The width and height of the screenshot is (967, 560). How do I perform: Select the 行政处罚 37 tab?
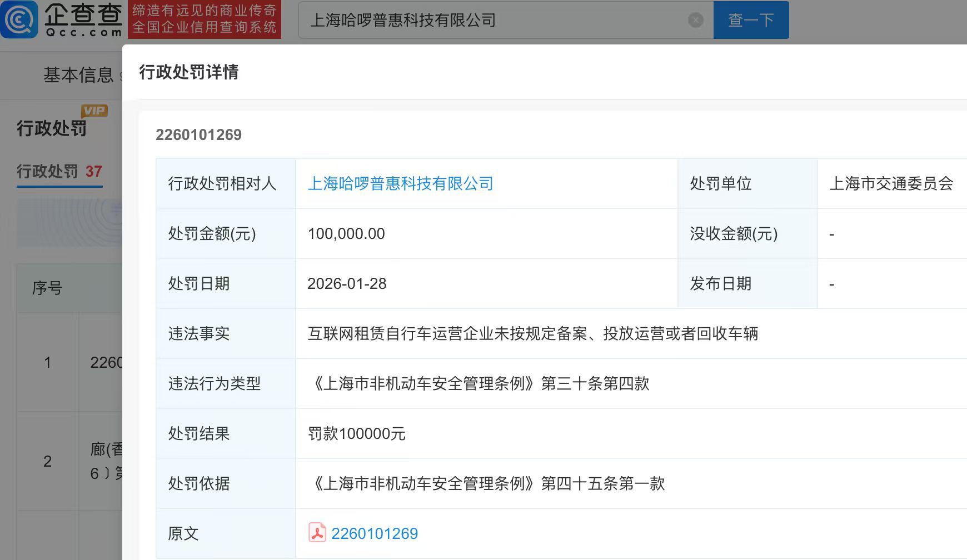coord(59,171)
